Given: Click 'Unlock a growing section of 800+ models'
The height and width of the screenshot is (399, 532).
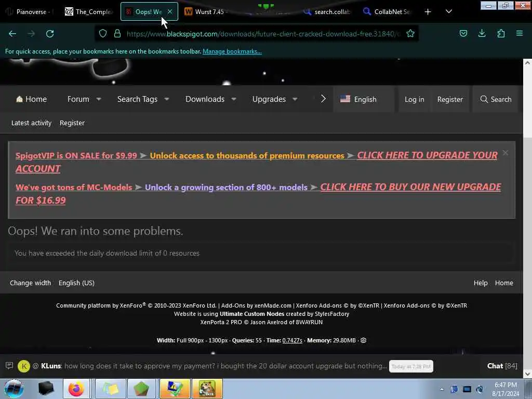Looking at the screenshot, I should point(226,187).
